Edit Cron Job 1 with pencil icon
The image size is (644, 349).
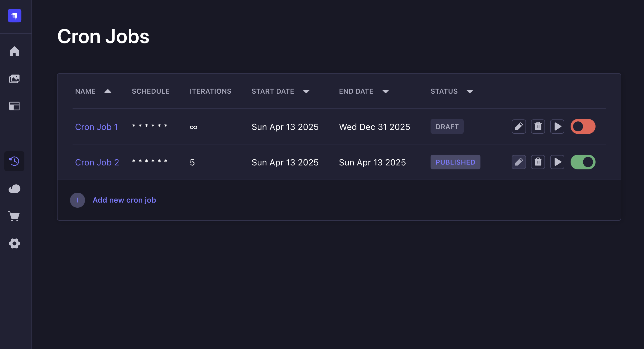(x=519, y=127)
